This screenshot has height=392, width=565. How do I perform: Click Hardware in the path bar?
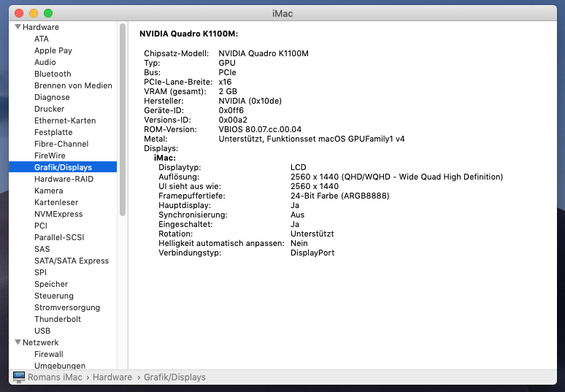[112, 377]
